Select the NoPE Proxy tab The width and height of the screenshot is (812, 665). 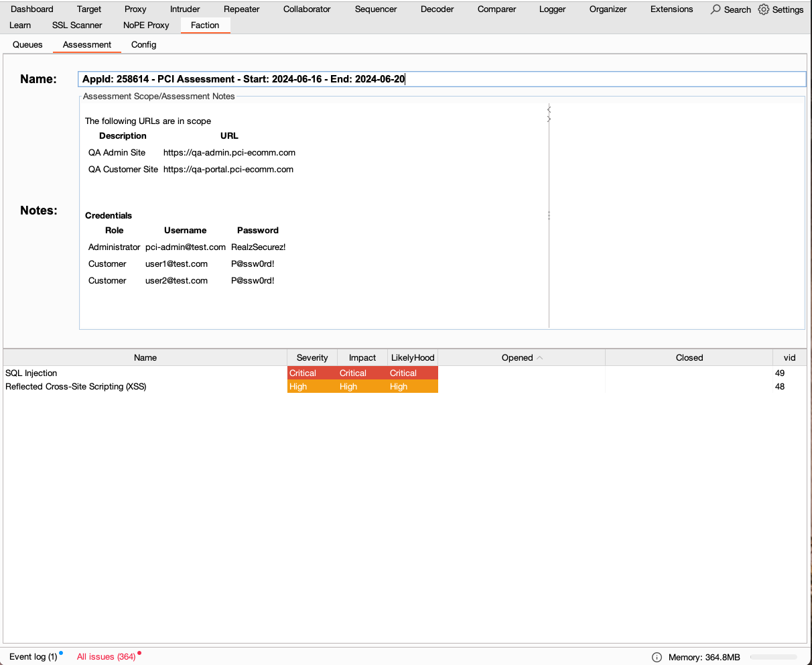(x=146, y=25)
